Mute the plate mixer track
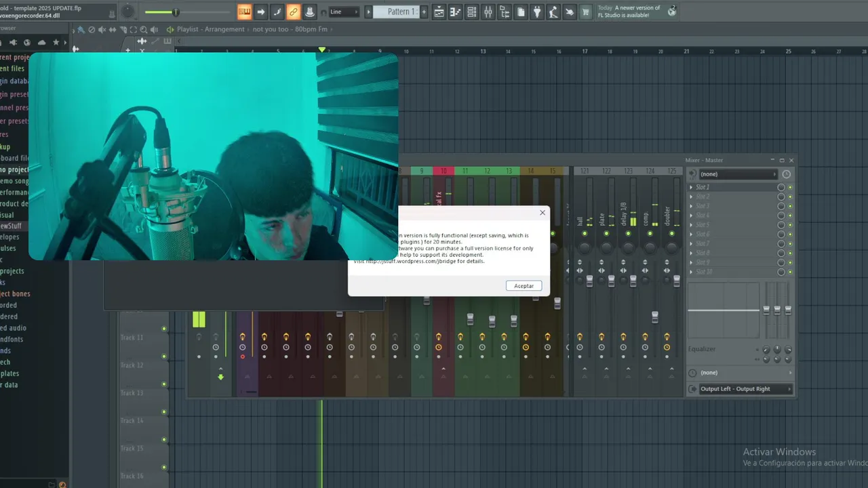Screen dimensions: 868x488 pyautogui.click(x=606, y=234)
